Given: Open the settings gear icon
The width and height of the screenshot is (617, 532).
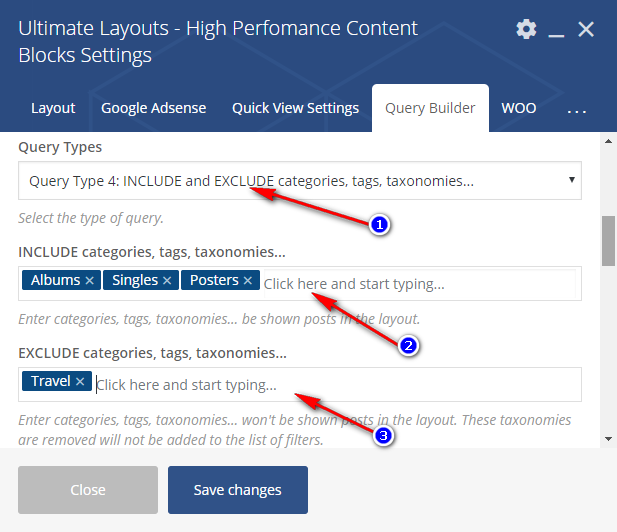Looking at the screenshot, I should point(526,29).
